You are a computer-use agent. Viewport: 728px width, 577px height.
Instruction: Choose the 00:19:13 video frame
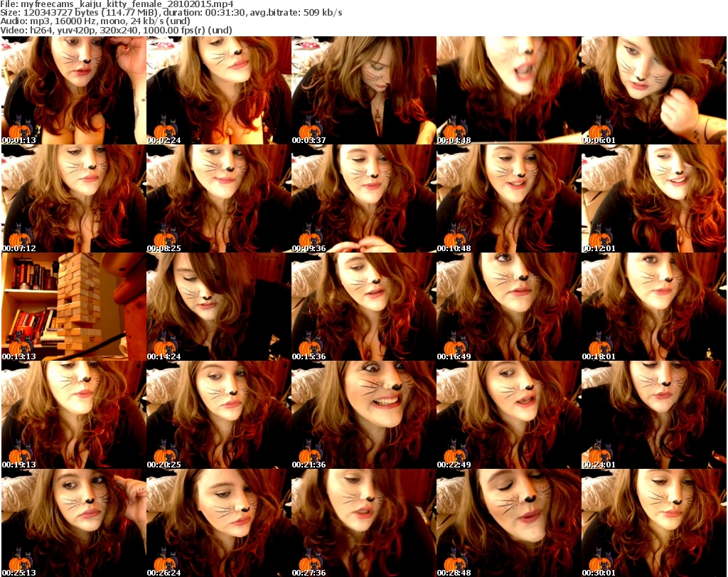pyautogui.click(x=74, y=415)
